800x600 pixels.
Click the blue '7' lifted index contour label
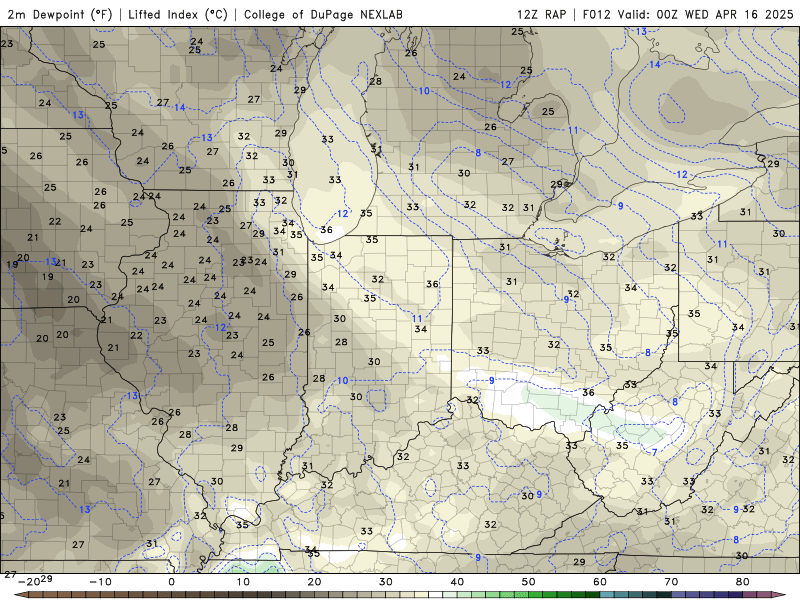pos(655,452)
